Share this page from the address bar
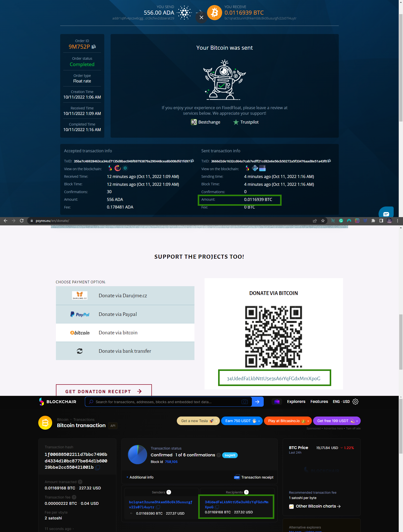The image size is (403, 532). (315, 221)
